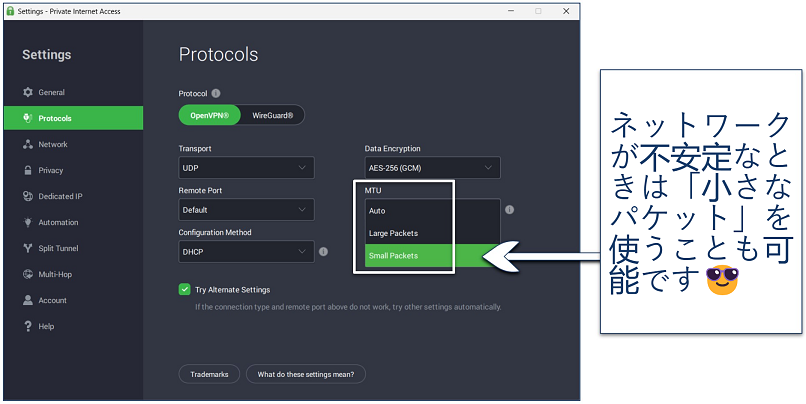This screenshot has width=806, height=404.
Task: Click the Automation lightbulb icon
Action: 28,222
